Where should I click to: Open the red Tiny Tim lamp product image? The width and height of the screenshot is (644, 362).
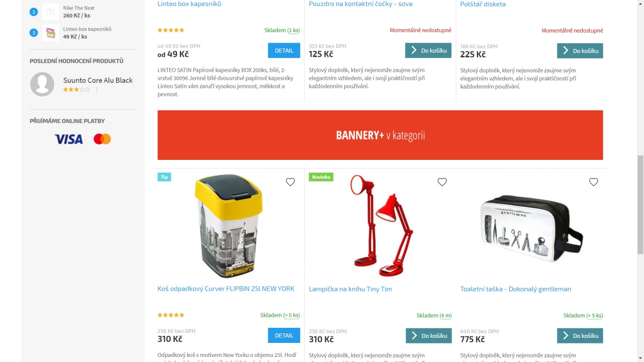point(381,226)
